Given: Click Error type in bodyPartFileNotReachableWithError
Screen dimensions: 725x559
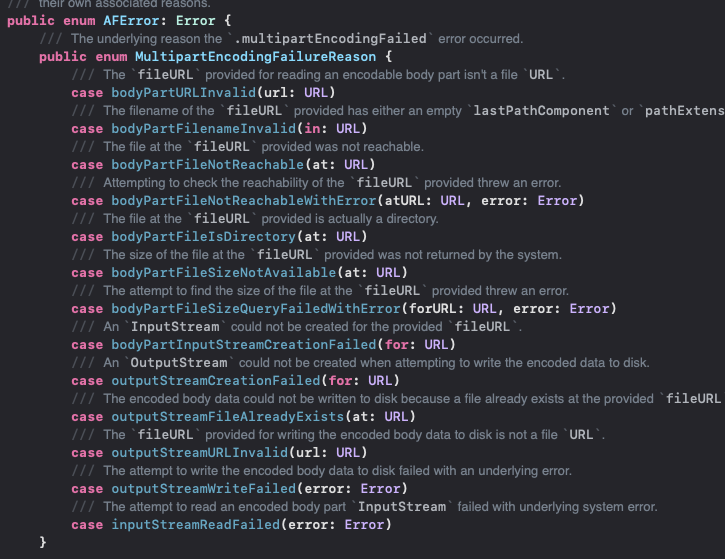Looking at the screenshot, I should pos(557,201).
